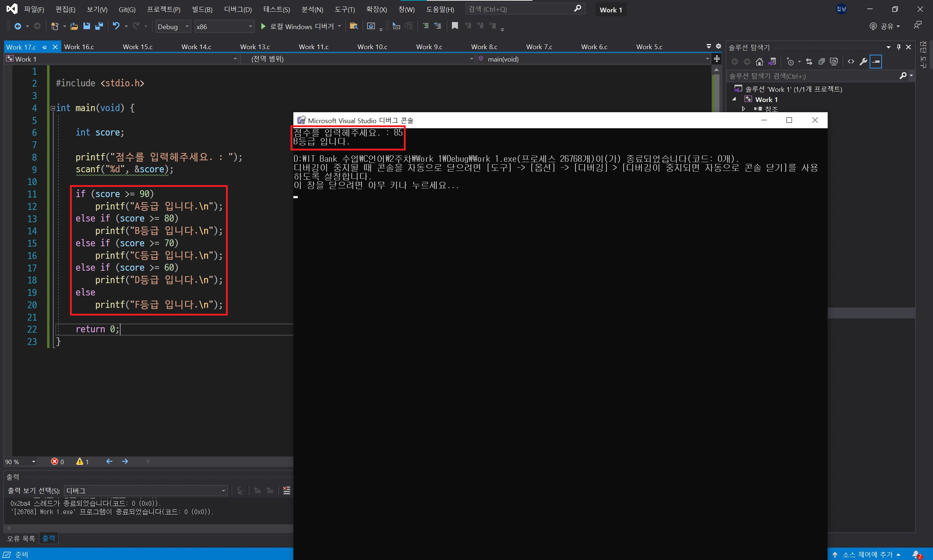
Task: Click the Open File folder icon
Action: click(74, 26)
